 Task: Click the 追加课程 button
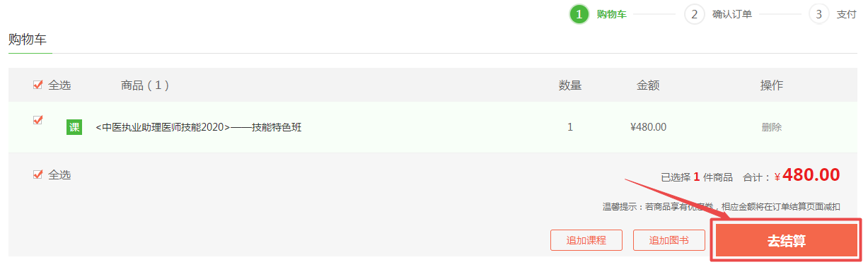[x=586, y=240]
